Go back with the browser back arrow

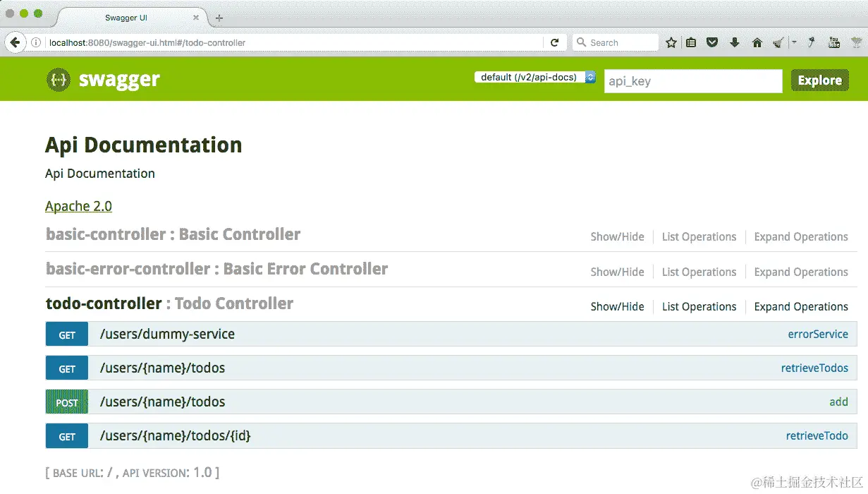tap(15, 42)
